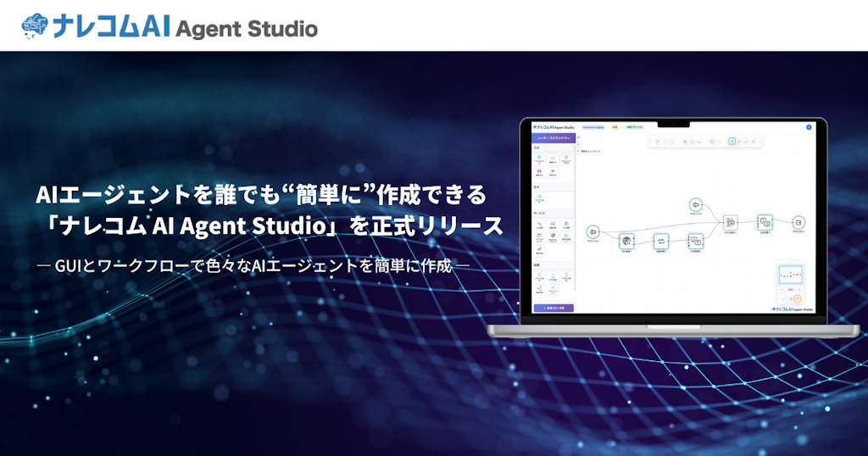Click the green breadcrumb pill in app header

click(634, 127)
